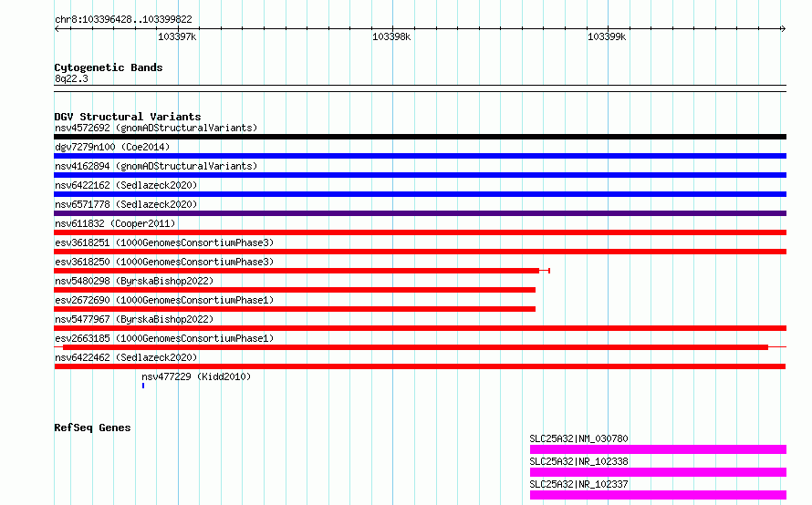Click the right scroll arrow on ruler
The image size is (812, 505).
pyautogui.click(x=783, y=29)
